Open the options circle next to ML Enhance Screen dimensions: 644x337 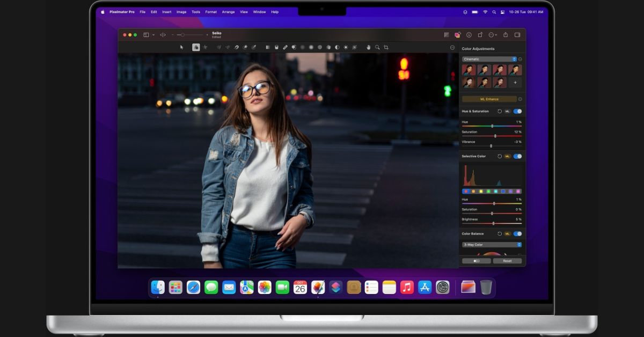tap(520, 99)
